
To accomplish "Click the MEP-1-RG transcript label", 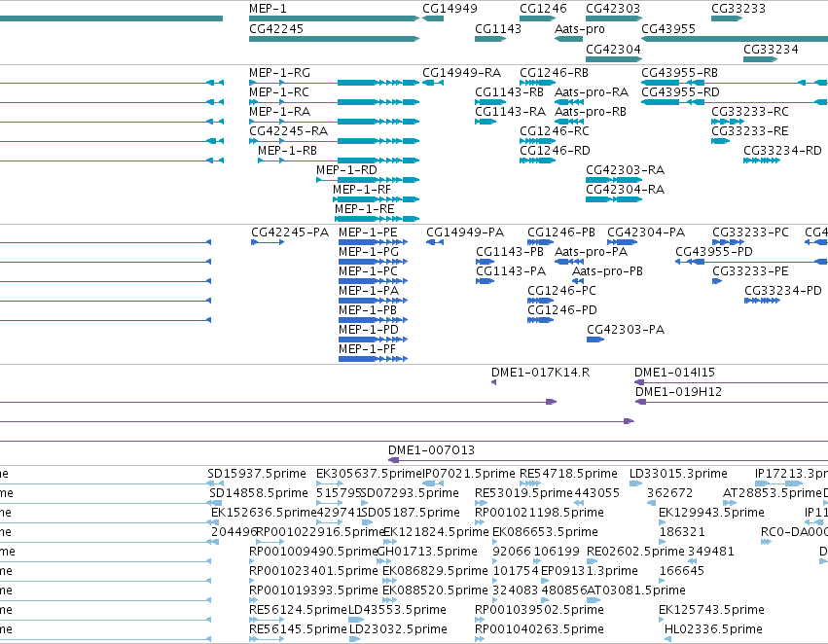I will (279, 73).
